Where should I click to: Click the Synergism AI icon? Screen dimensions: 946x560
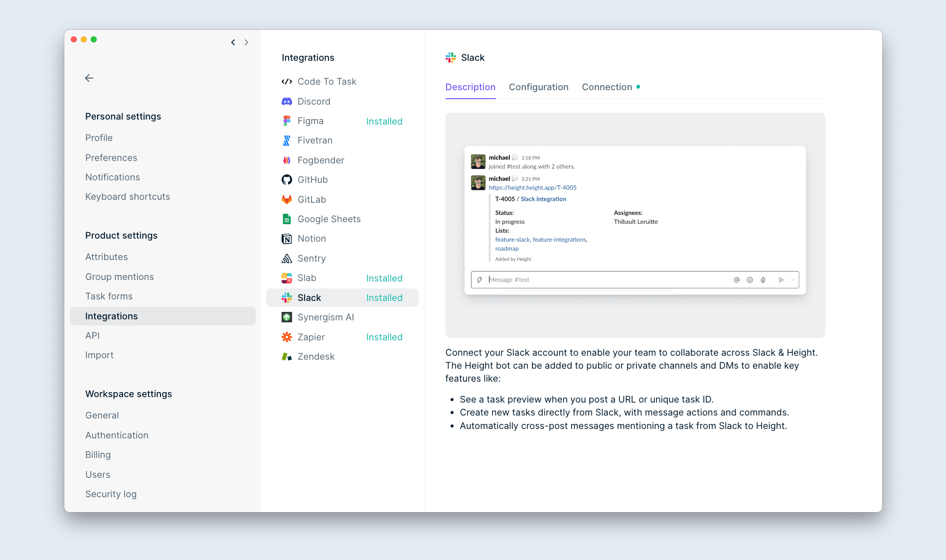(x=287, y=317)
